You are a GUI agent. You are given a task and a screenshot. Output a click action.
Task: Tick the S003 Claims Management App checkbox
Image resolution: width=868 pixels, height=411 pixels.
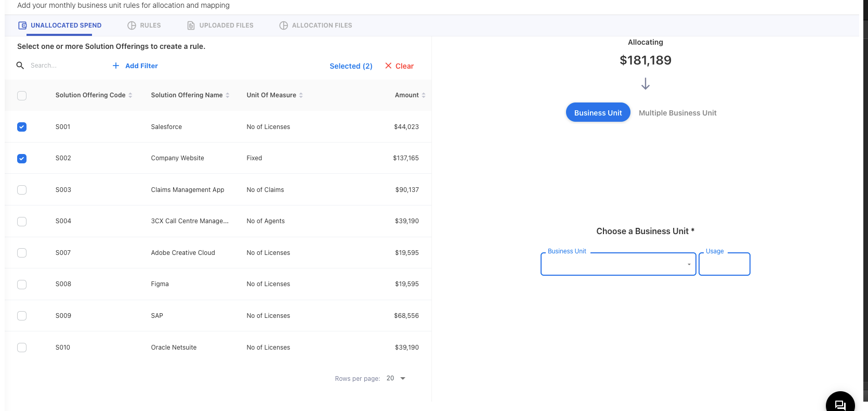pyautogui.click(x=22, y=190)
